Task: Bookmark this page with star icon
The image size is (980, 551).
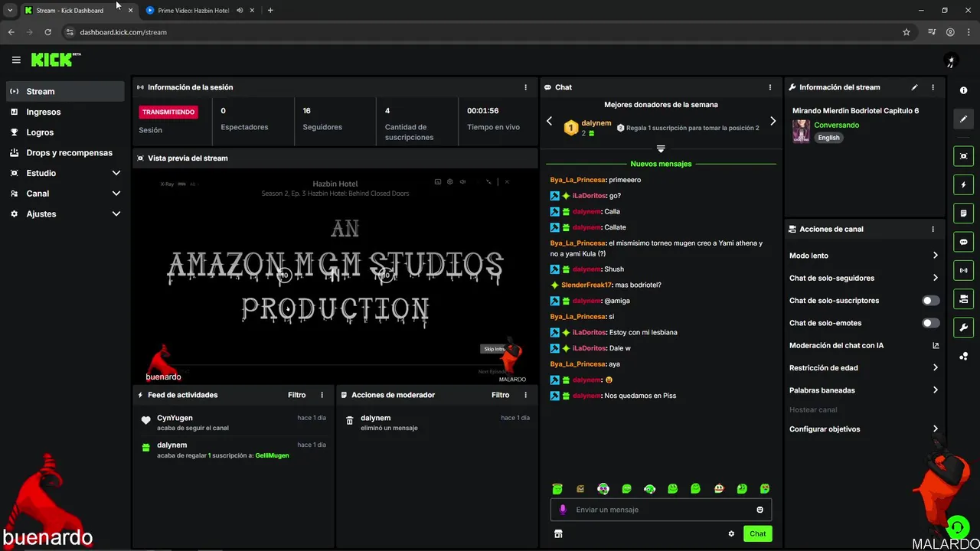Action: click(x=906, y=32)
